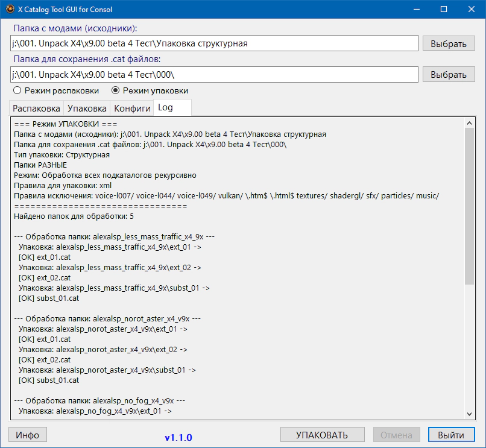Select the Режим распаковки radio button
The height and width of the screenshot is (448, 486).
click(x=17, y=90)
